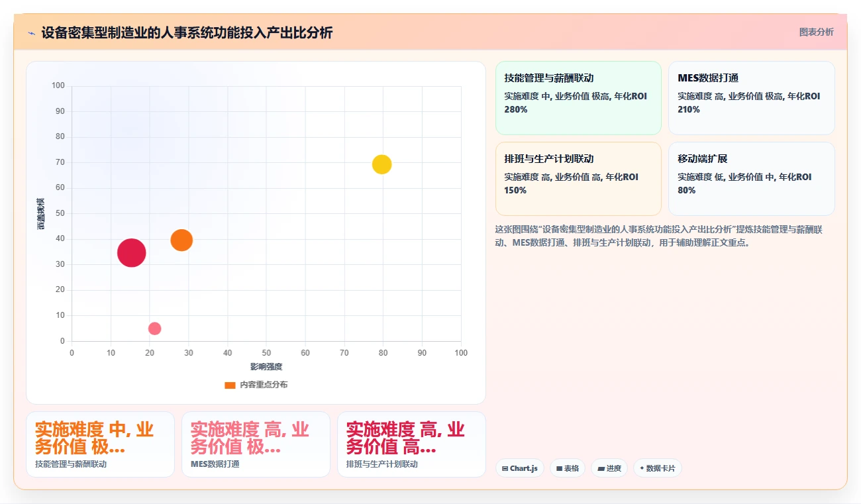Open the 技能管理与薪酬联动 card
This screenshot has height=504, width=861.
(x=578, y=98)
